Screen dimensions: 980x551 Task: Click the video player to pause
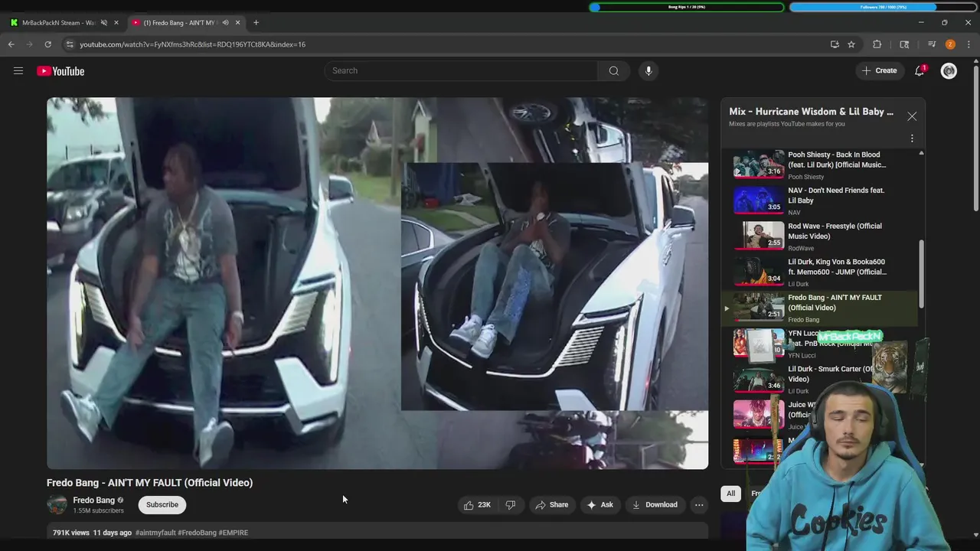click(x=377, y=283)
